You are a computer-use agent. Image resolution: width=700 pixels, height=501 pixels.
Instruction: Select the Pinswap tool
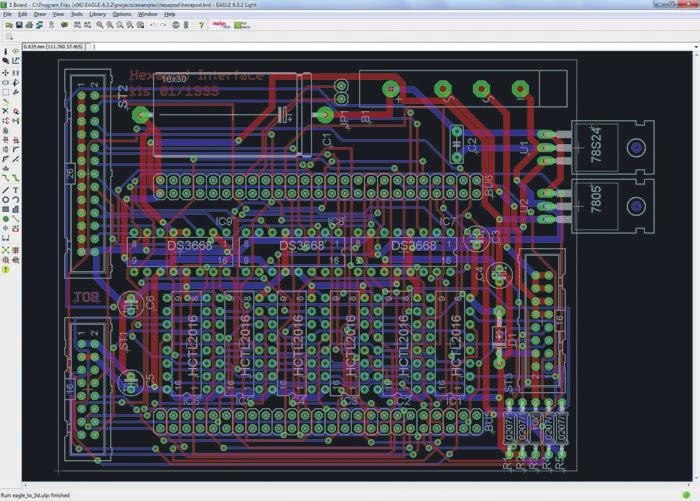(x=6, y=121)
